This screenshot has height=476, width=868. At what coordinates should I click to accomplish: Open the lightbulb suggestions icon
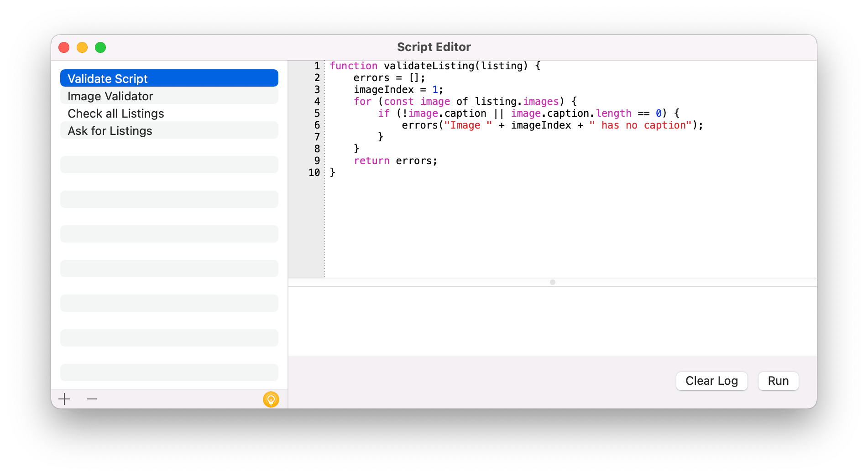271,399
